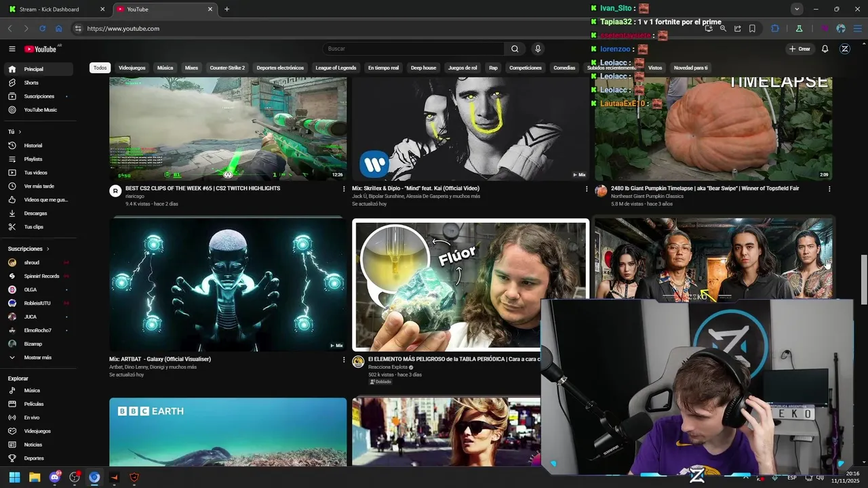The height and width of the screenshot is (488, 868).
Task: Click the browser share icon
Action: [x=737, y=28]
